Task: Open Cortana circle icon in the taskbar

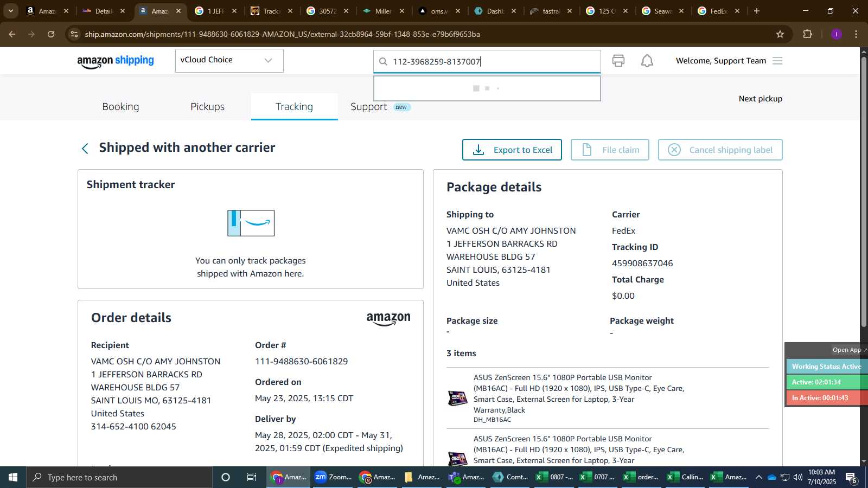Action: (x=226, y=477)
